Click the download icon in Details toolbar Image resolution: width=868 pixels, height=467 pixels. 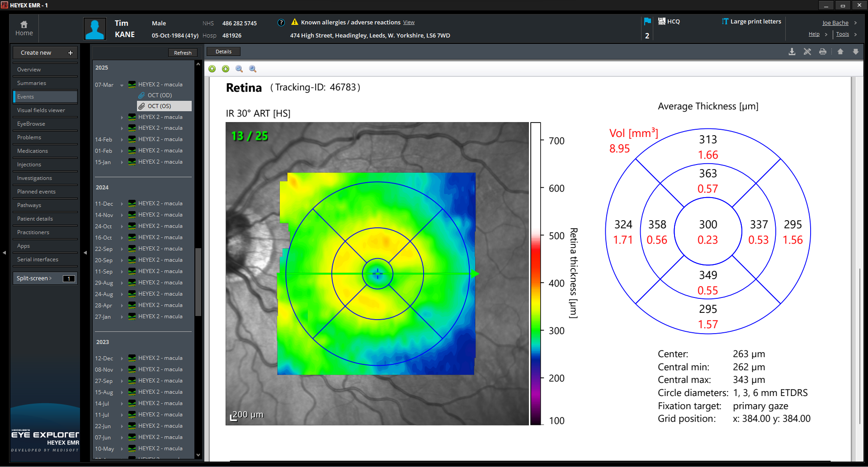click(792, 52)
